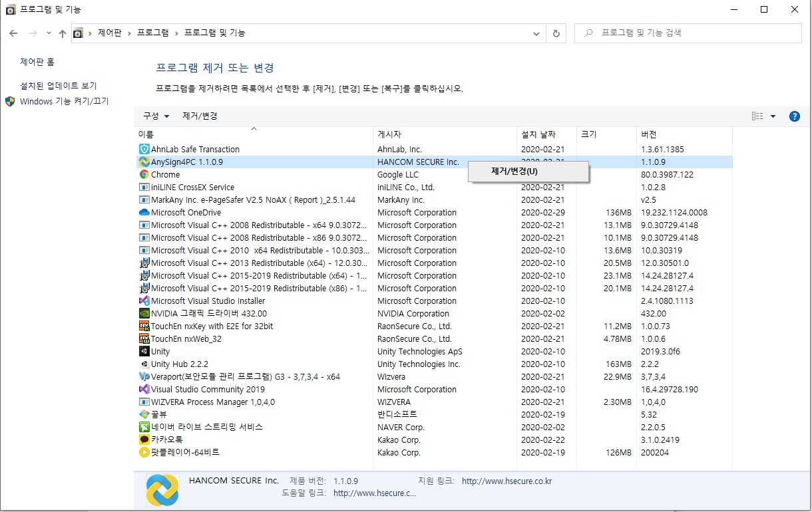Sort list by 설치 날짜 column header
Viewport: 812px width, 512px height.
(546, 134)
